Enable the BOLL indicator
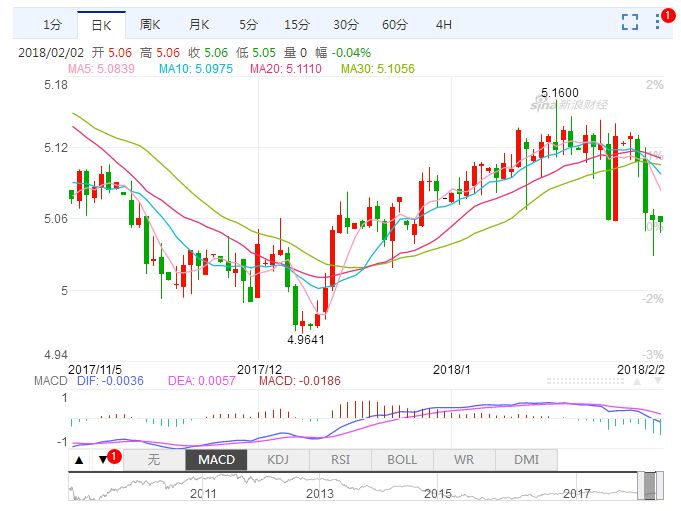The image size is (681, 511). [x=402, y=460]
